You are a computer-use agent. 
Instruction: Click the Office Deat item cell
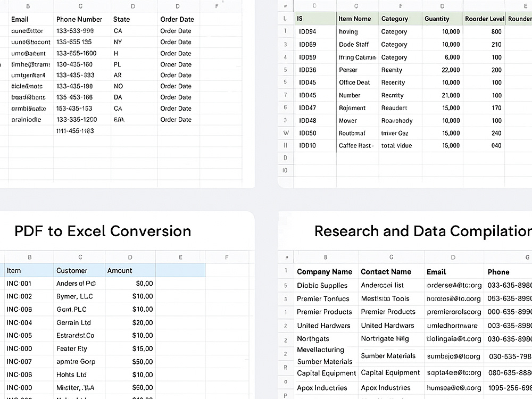click(358, 82)
